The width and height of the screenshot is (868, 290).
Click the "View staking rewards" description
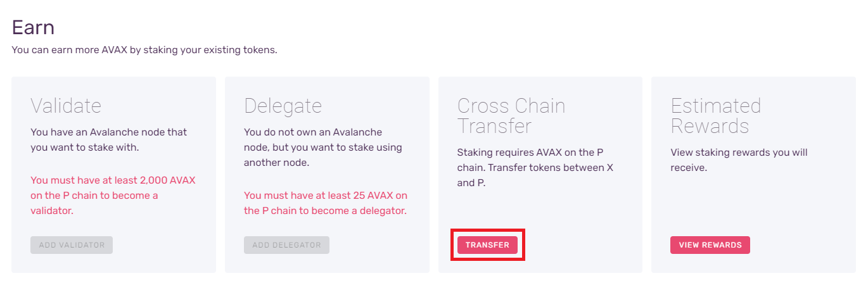coord(739,160)
